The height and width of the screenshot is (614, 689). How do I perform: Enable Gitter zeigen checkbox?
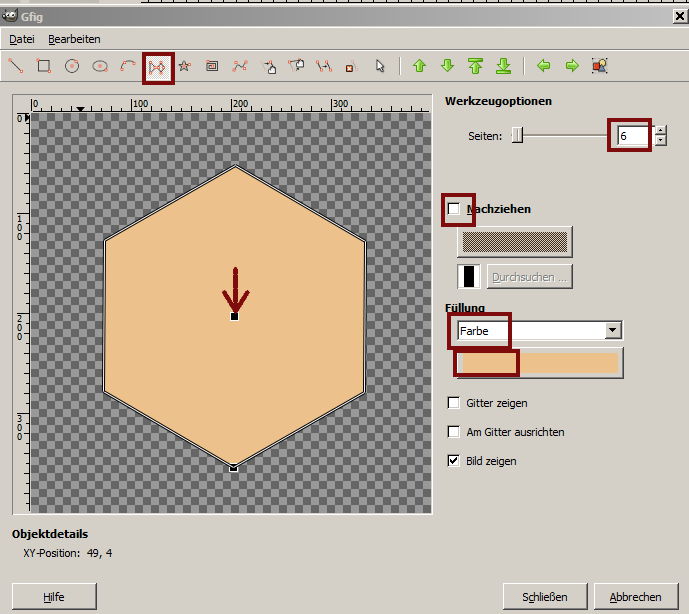(x=455, y=403)
